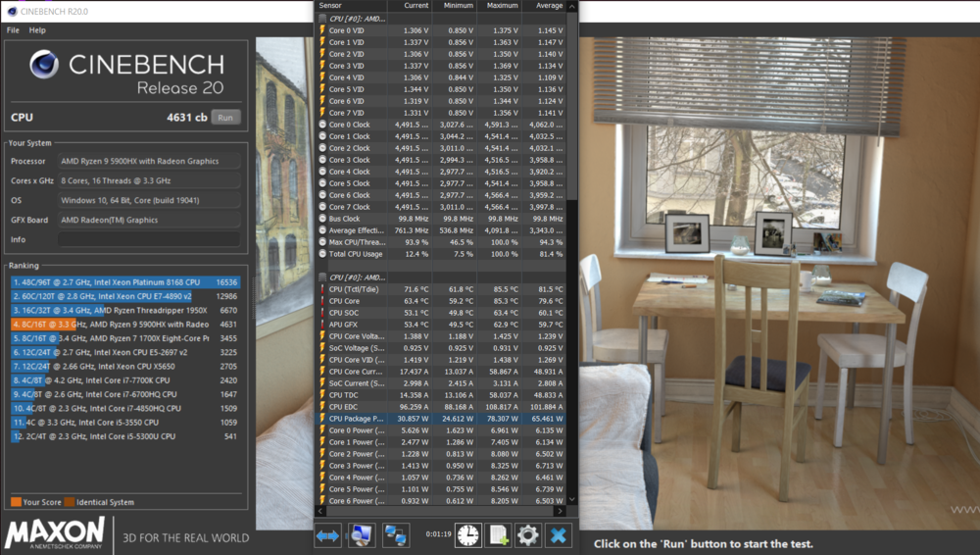
Task: Open the File menu in Cinebench
Action: tap(13, 30)
